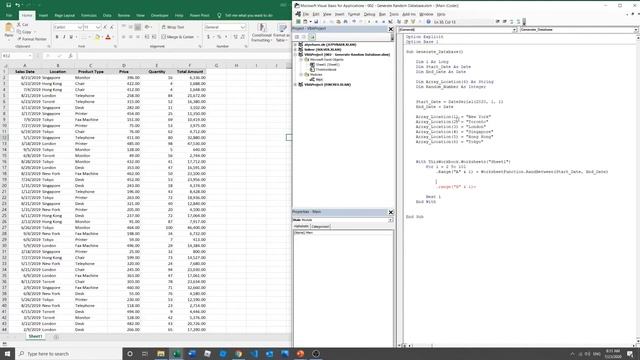Viewport: 640px width, 360px height.
Task: Click the Format Painter brush in Excel
Action: [x=19, y=39]
